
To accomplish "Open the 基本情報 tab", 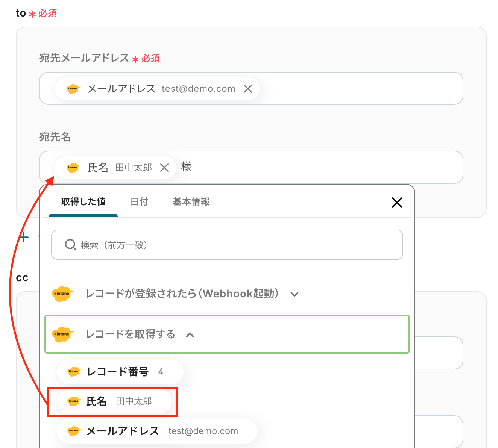I will click(191, 202).
